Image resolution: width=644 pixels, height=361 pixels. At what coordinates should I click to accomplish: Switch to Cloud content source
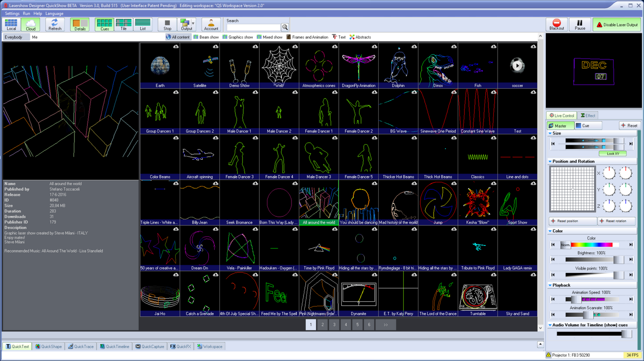30,25
